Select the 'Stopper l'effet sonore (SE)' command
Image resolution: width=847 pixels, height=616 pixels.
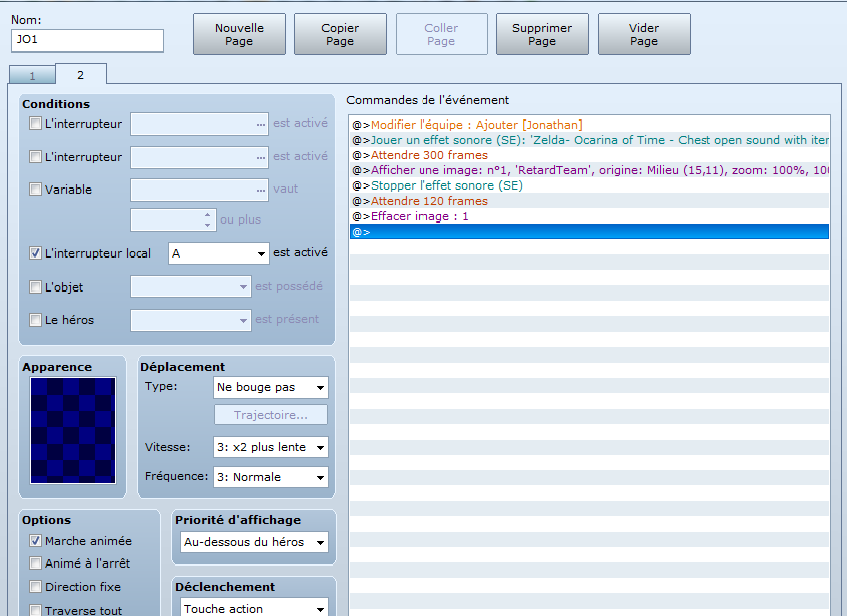click(x=589, y=185)
